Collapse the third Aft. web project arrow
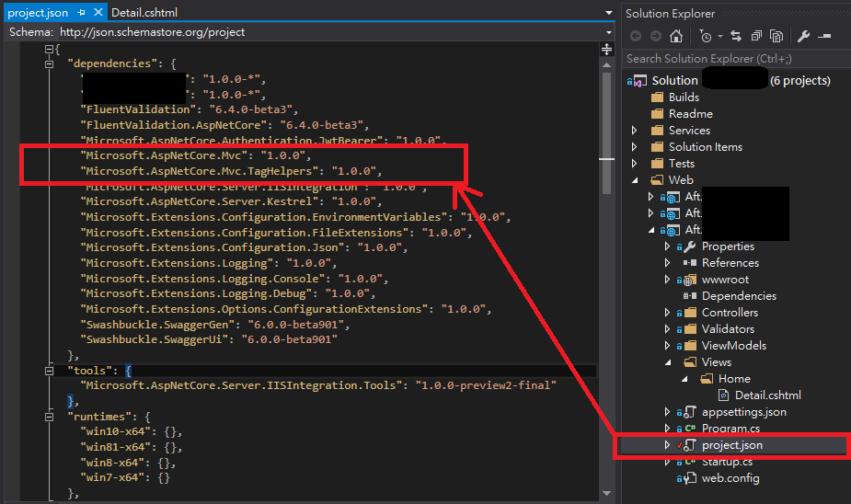 tap(651, 230)
